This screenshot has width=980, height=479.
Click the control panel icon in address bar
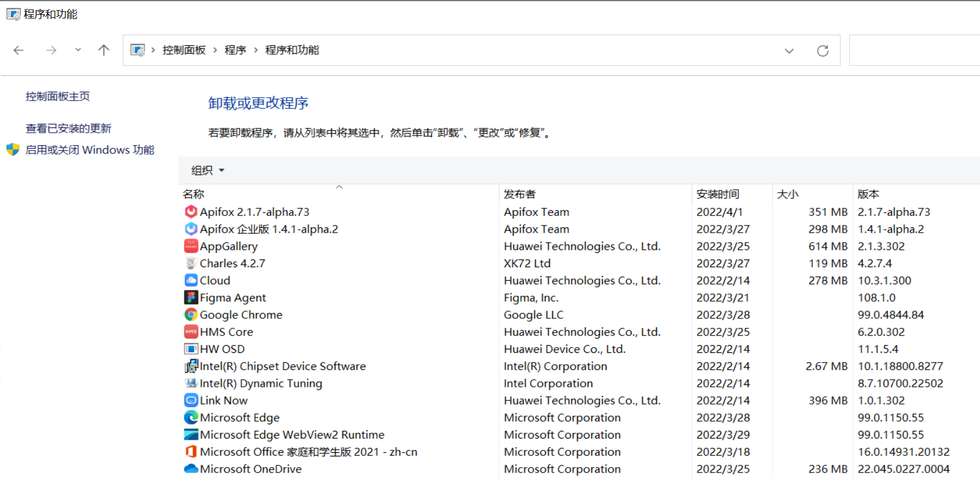coord(138,50)
